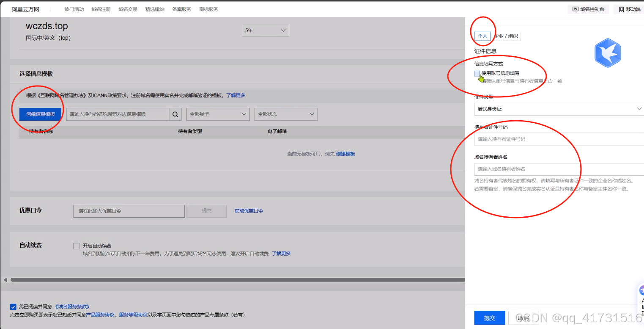Click the search magnifier icon beside template search
Viewport: 644px width, 329px height.
coord(175,114)
